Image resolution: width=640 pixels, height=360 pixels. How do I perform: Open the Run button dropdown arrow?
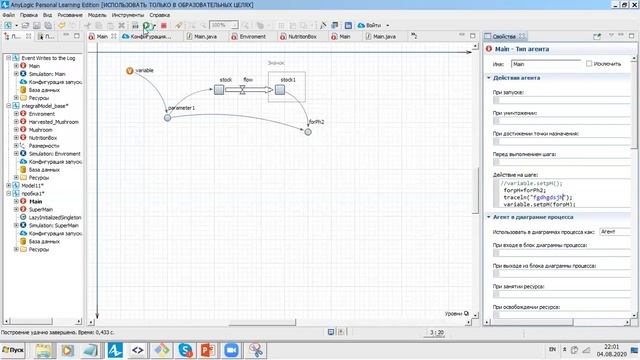click(x=154, y=26)
